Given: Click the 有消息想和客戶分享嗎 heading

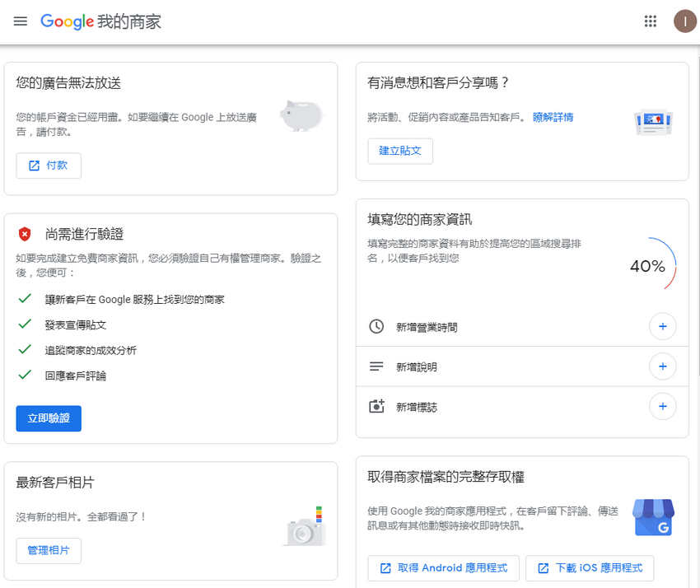Looking at the screenshot, I should click(438, 83).
